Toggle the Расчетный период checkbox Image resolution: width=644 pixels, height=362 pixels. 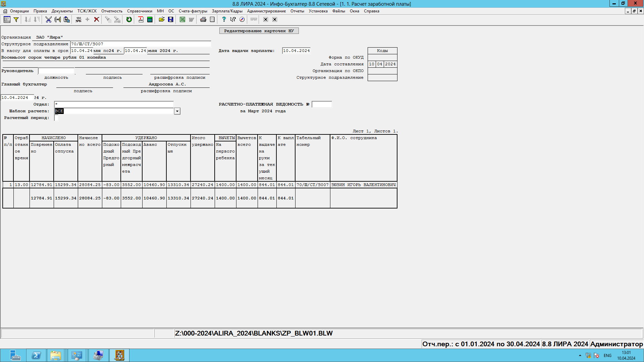[56, 118]
